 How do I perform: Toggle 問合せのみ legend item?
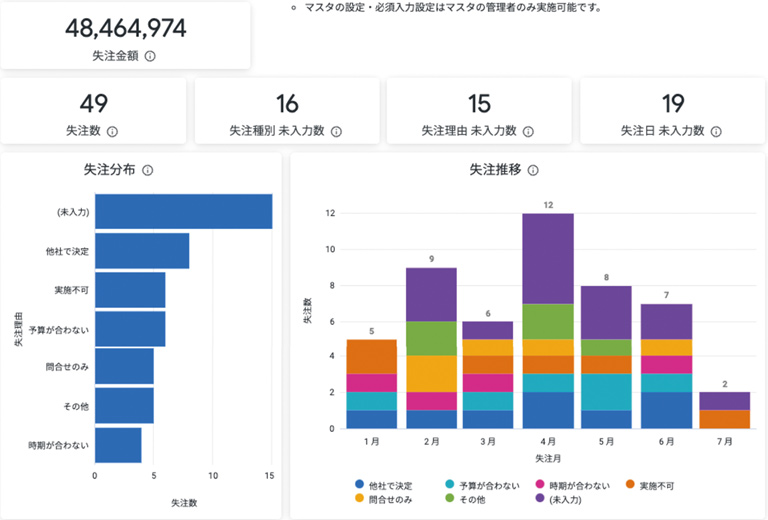[x=382, y=498]
